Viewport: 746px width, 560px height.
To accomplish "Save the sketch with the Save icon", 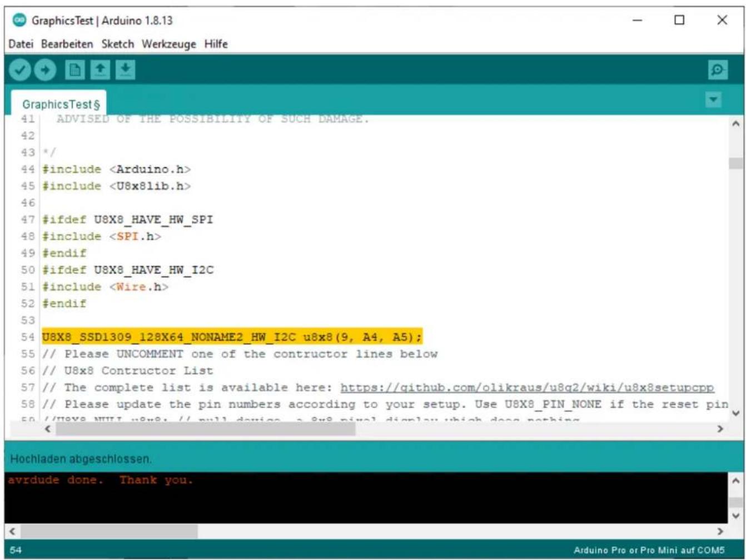I will click(x=126, y=70).
